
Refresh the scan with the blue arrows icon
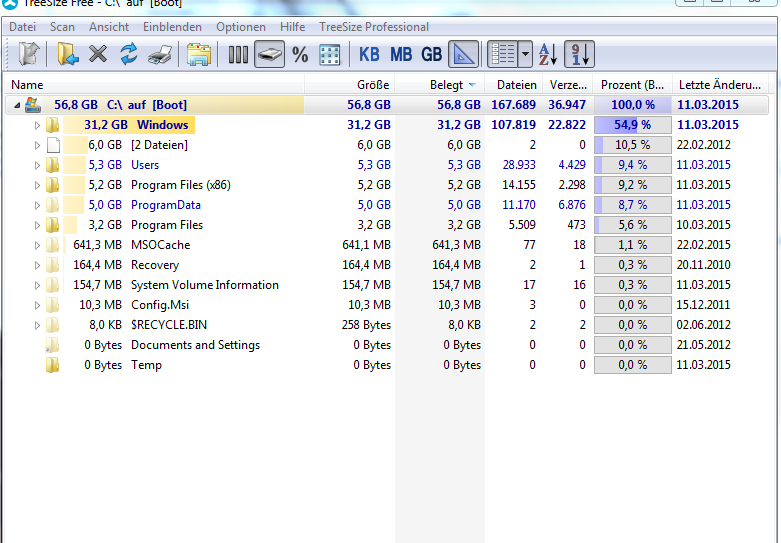pyautogui.click(x=129, y=54)
